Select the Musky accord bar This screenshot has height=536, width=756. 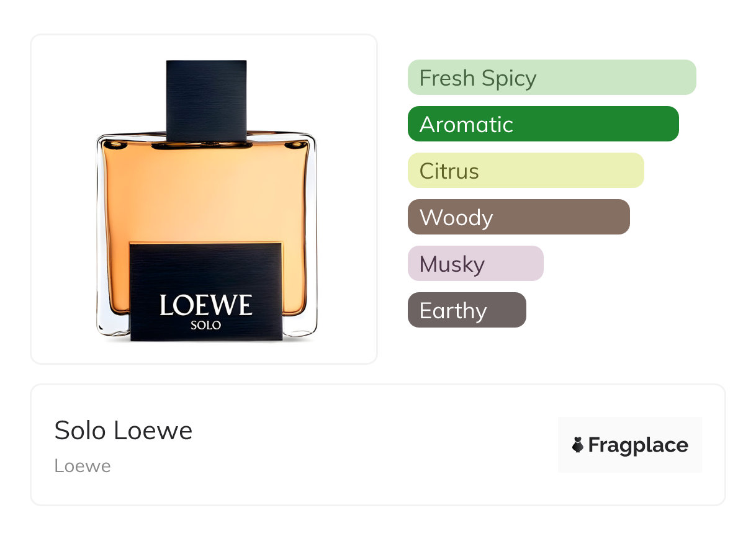click(475, 264)
